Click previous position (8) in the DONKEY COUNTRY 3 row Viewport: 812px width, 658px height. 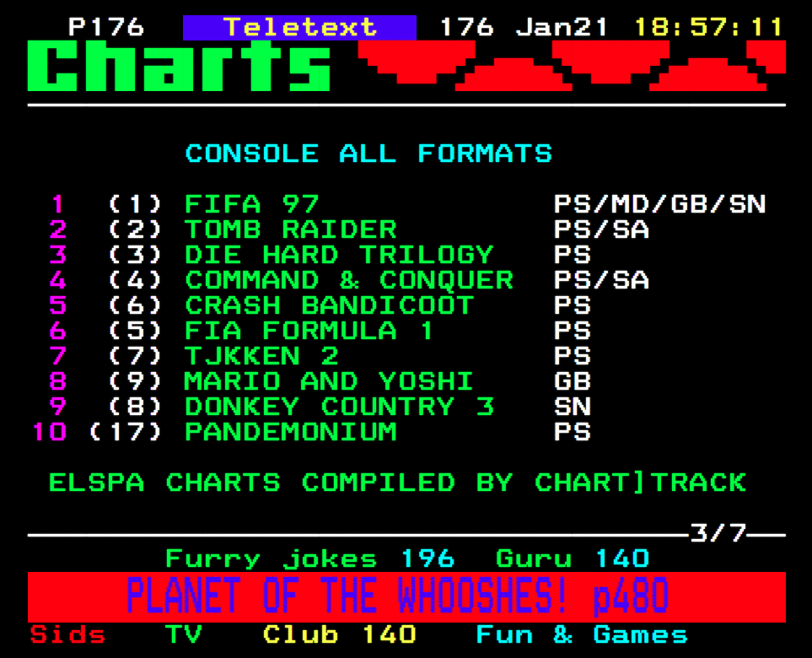[135, 407]
